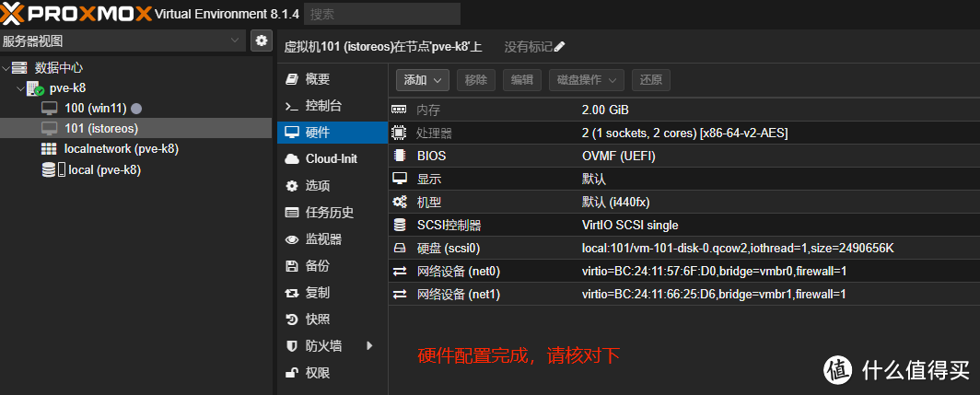The image size is (980, 395).
Task: Open the 任务历史 task history tab
Action: click(x=332, y=213)
